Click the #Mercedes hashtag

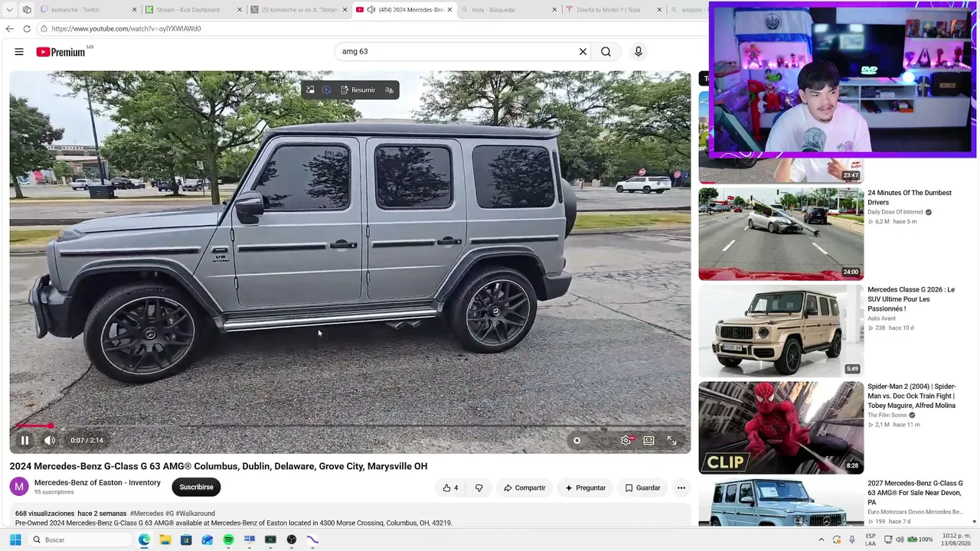pyautogui.click(x=146, y=514)
